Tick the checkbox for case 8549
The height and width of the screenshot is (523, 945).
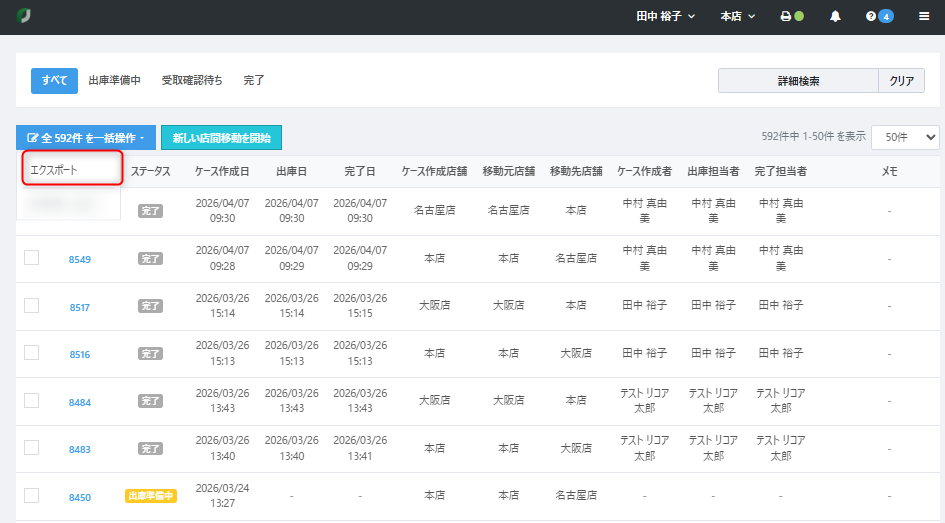(31, 258)
